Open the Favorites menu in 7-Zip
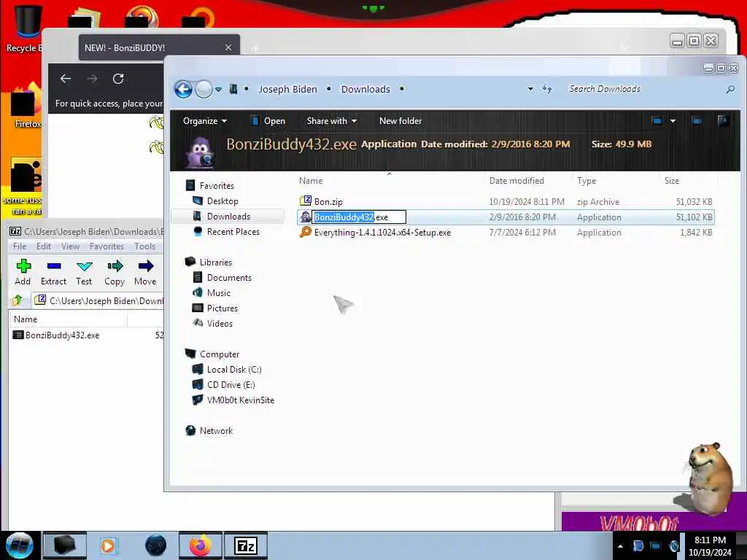Image resolution: width=747 pixels, height=560 pixels. click(107, 246)
